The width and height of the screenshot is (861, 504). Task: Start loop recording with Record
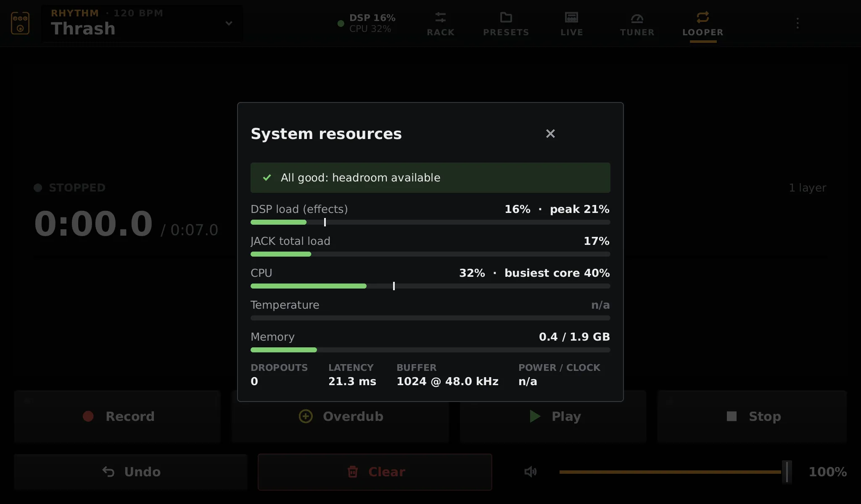click(117, 416)
